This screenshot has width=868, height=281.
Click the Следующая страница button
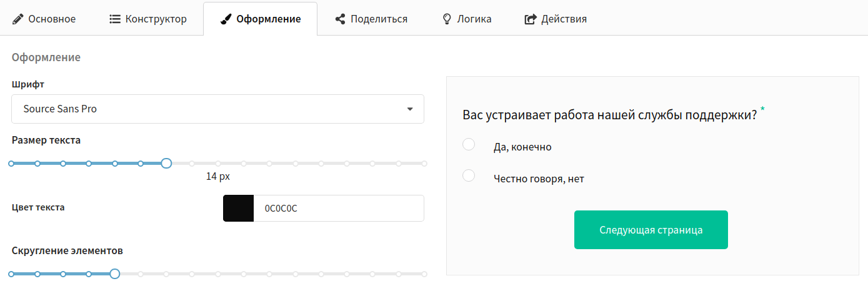[651, 230]
